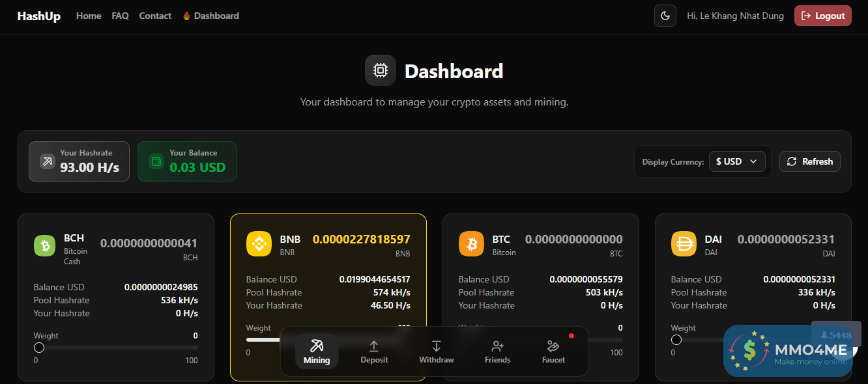868x384 pixels.
Task: Open the Withdraw tab
Action: coord(437,351)
